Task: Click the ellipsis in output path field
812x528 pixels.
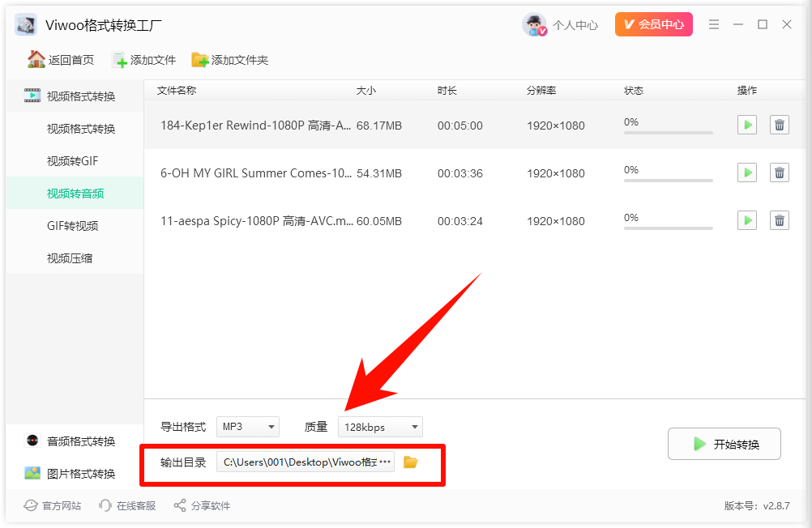Action: (385, 462)
